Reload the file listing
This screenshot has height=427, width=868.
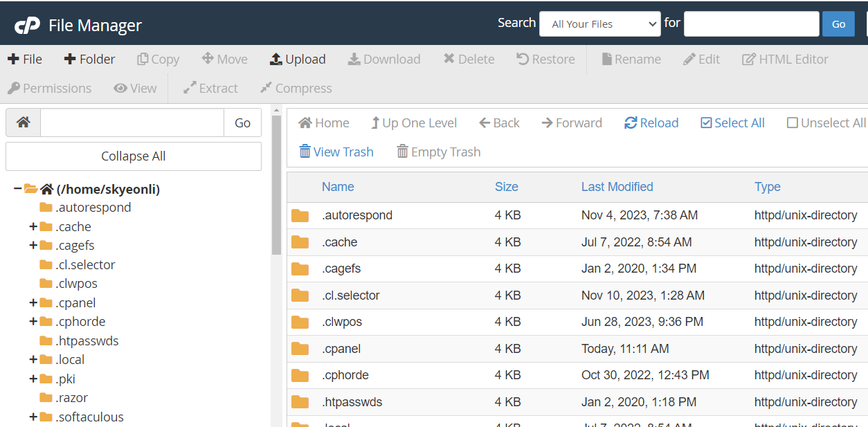651,123
